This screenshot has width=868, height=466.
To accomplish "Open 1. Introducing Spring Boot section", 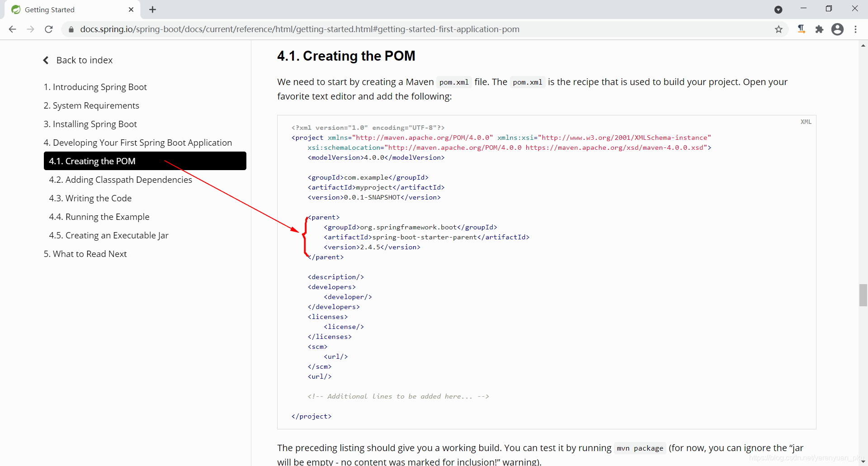I will 95,87.
